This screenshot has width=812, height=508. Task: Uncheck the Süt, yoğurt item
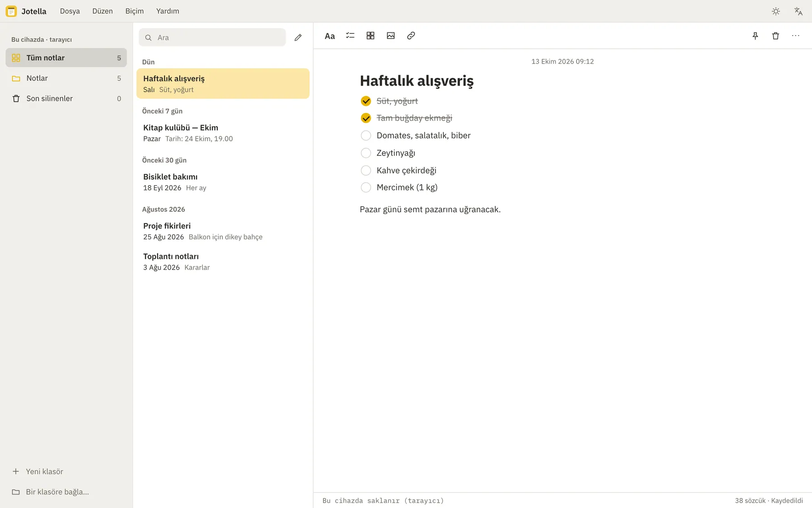coord(366,101)
